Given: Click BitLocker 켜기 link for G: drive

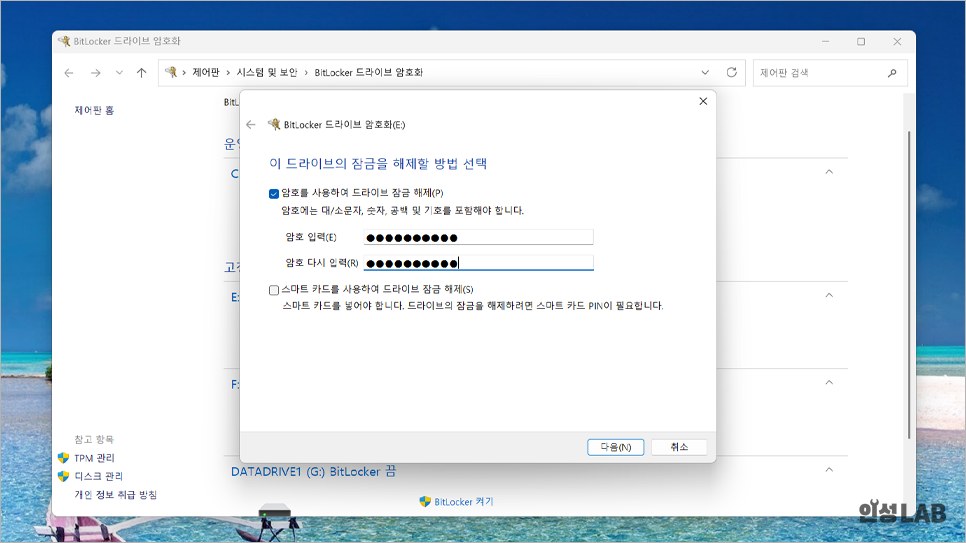Looking at the screenshot, I should click(x=463, y=502).
